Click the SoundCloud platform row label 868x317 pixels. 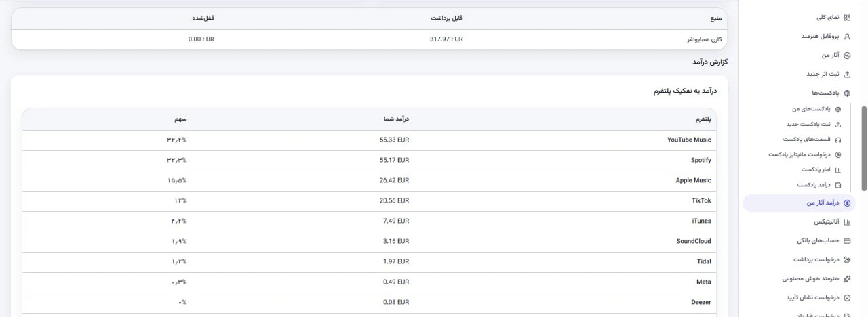click(x=694, y=241)
